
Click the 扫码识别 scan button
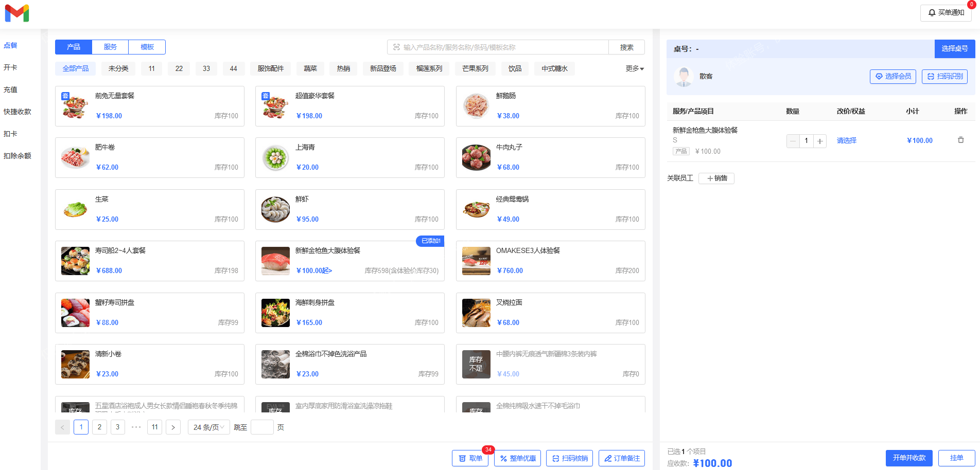tap(944, 77)
